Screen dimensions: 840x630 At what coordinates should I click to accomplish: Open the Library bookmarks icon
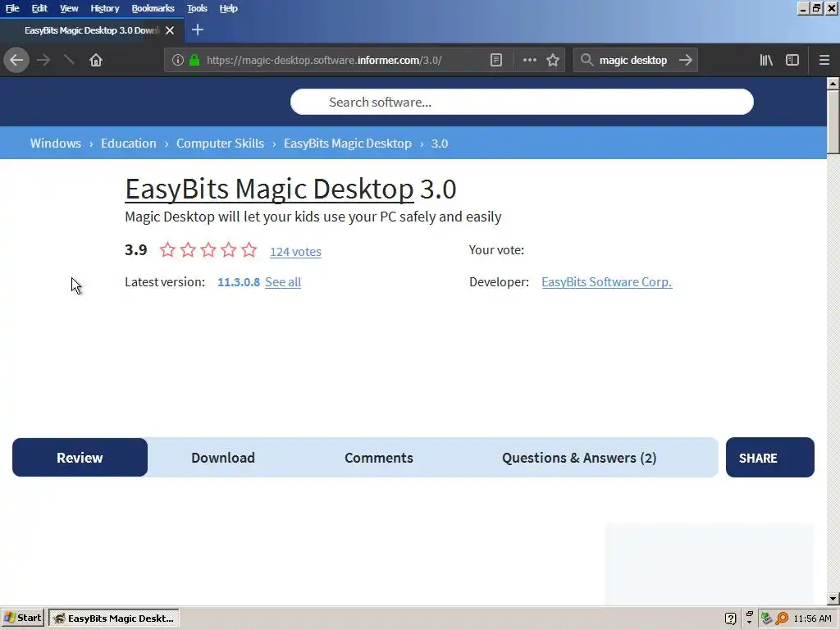766,60
